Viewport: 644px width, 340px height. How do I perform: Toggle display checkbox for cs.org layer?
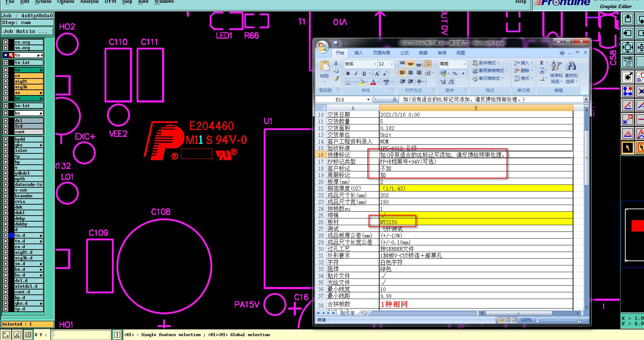pos(6,42)
